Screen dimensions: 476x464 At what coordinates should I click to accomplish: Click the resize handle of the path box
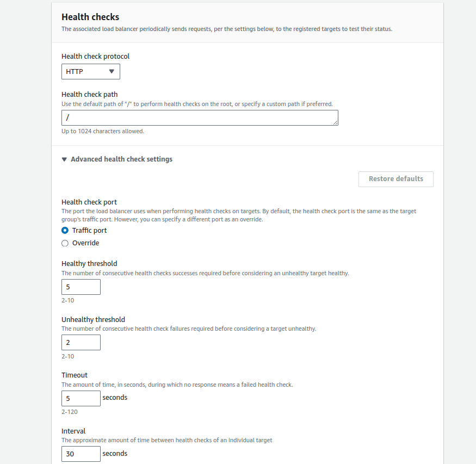[336, 123]
